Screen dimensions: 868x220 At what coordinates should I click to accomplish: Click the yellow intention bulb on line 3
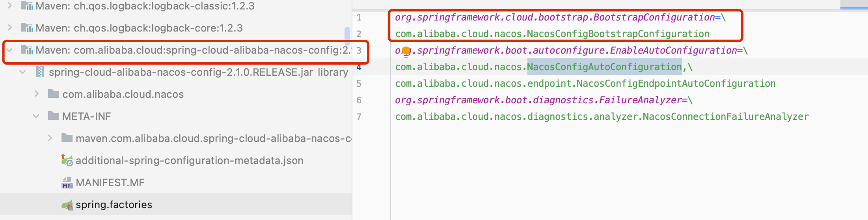(x=406, y=51)
